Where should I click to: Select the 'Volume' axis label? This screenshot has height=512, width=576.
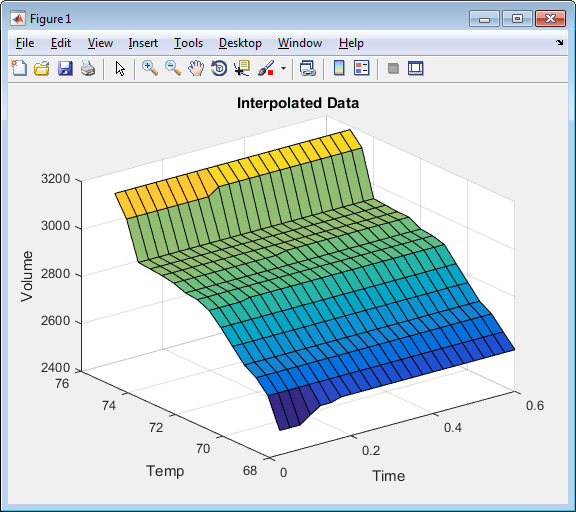point(27,276)
